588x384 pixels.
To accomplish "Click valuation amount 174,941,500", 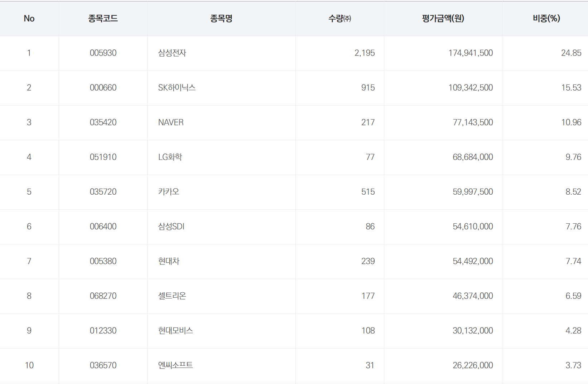I will (471, 53).
